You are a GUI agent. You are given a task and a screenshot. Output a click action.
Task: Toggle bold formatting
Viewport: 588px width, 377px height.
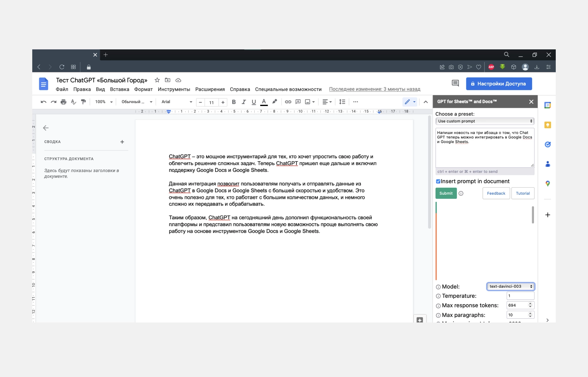point(234,102)
